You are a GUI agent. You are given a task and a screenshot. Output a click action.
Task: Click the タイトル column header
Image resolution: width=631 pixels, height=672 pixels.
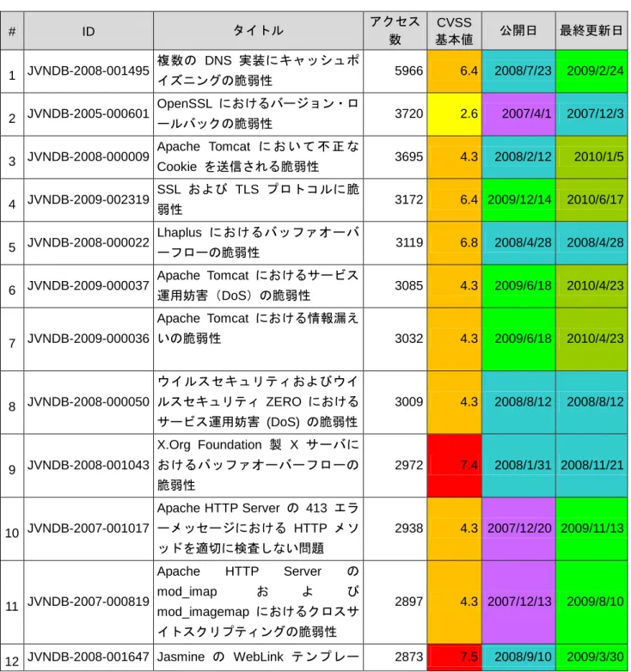coord(258,31)
